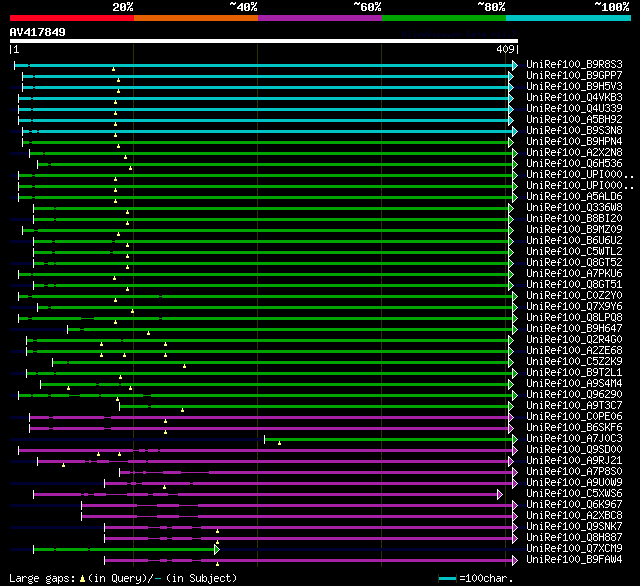Click the UniRef100_A9U0W9 label

[x=574, y=483]
